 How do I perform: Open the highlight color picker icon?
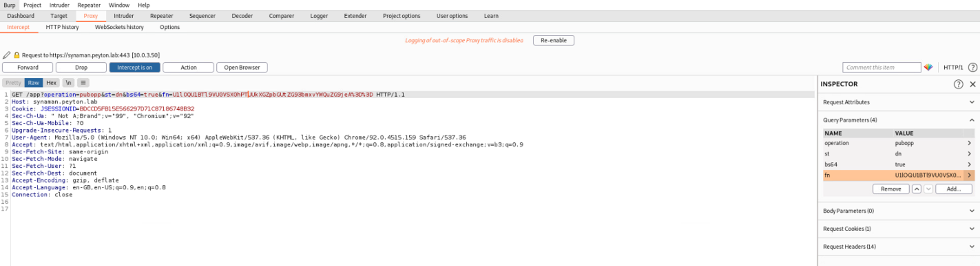click(928, 67)
